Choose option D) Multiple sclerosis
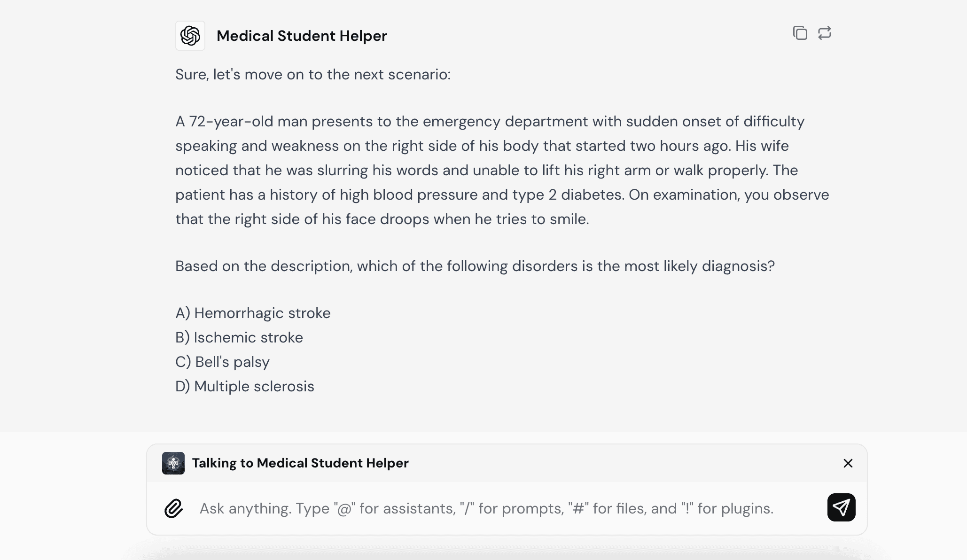The width and height of the screenshot is (967, 560). (245, 386)
